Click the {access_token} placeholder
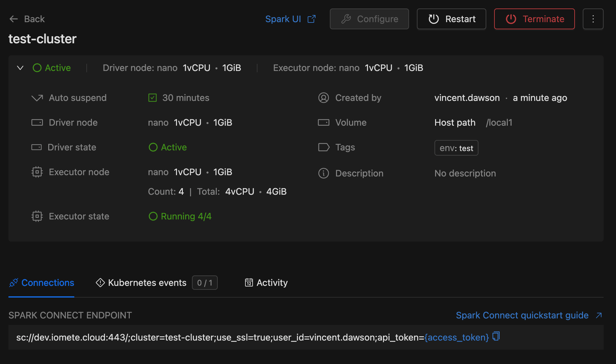 (x=457, y=337)
